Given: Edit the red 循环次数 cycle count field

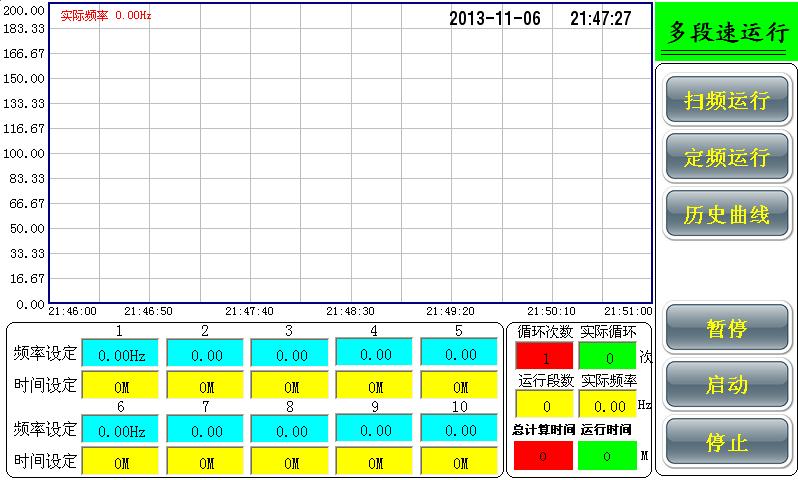Looking at the screenshot, I should tap(544, 356).
